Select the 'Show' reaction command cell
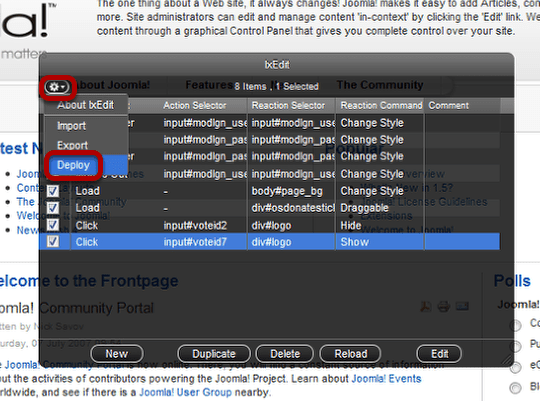 [380, 242]
